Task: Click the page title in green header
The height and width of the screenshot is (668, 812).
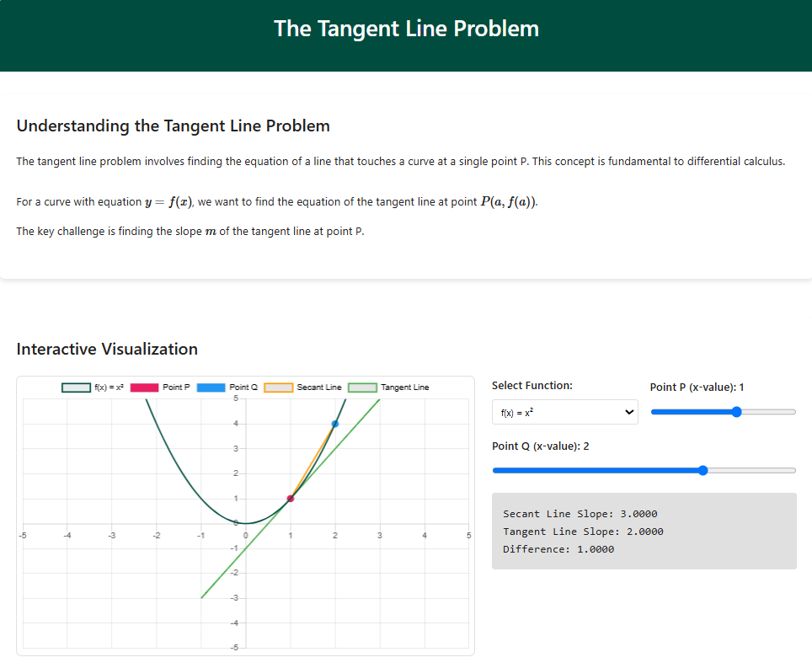Action: point(406,29)
